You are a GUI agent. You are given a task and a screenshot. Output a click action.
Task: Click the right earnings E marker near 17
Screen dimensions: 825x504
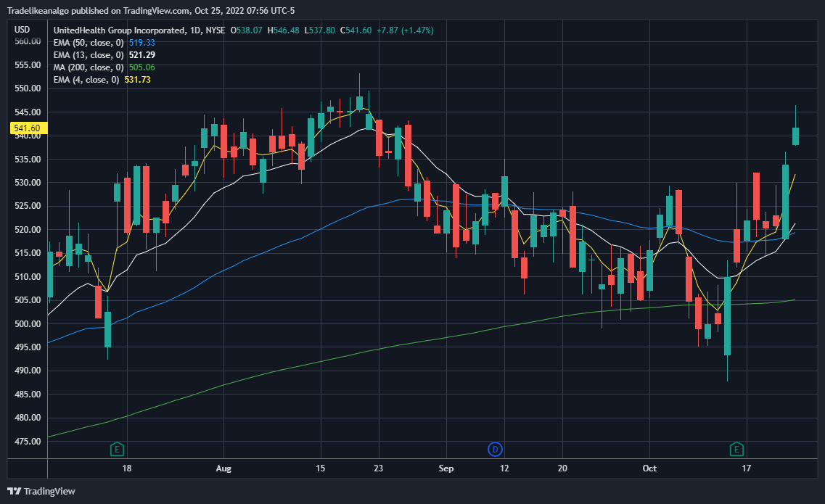tap(736, 450)
